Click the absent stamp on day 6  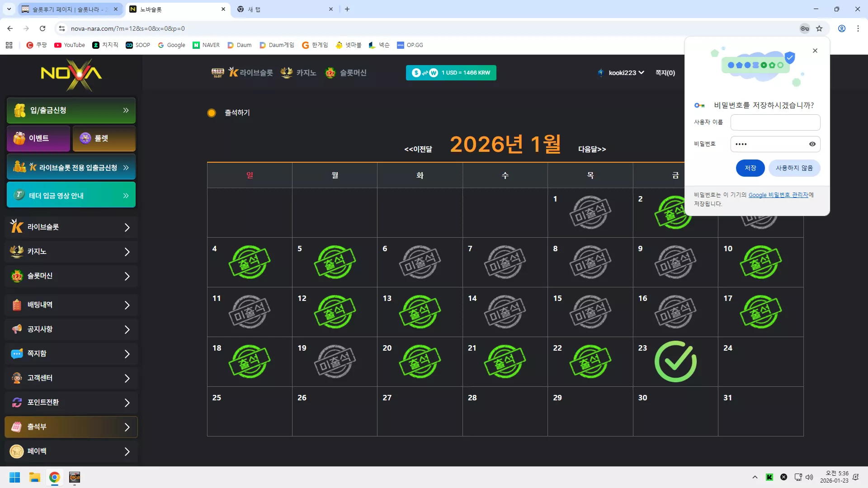coord(420,262)
